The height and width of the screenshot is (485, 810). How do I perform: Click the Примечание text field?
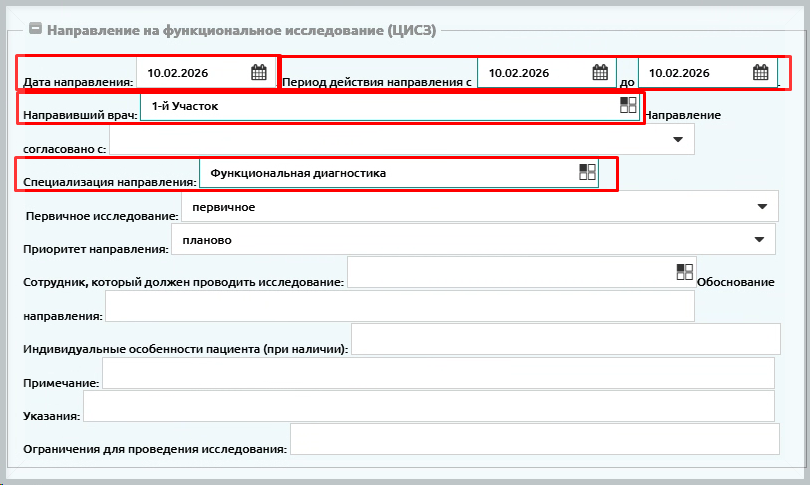click(x=438, y=373)
